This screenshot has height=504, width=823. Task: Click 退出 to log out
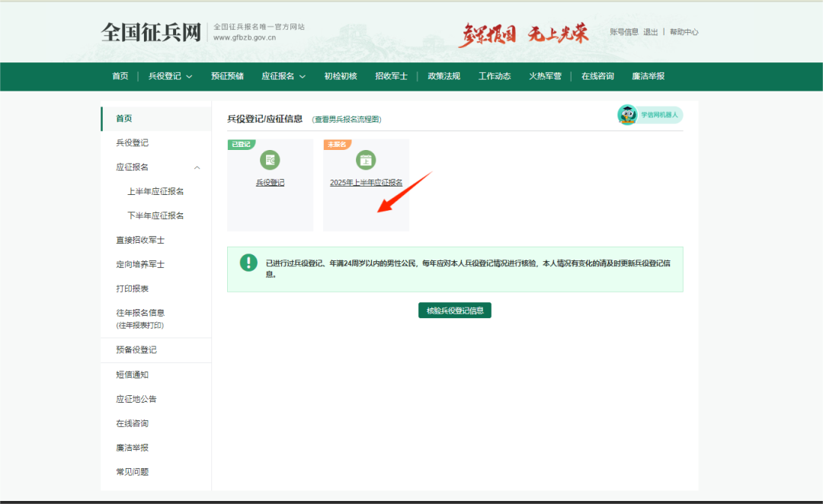coord(651,31)
